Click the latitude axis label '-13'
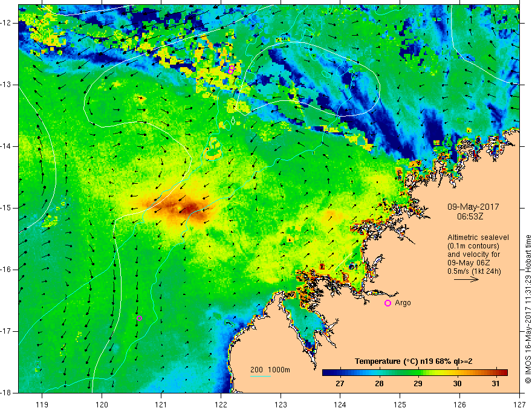532x411 pixels. (x=7, y=85)
